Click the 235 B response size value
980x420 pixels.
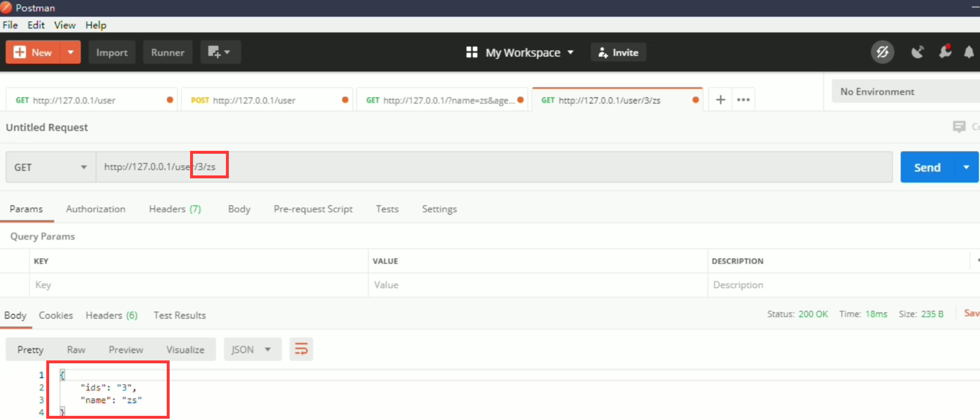[x=932, y=314]
